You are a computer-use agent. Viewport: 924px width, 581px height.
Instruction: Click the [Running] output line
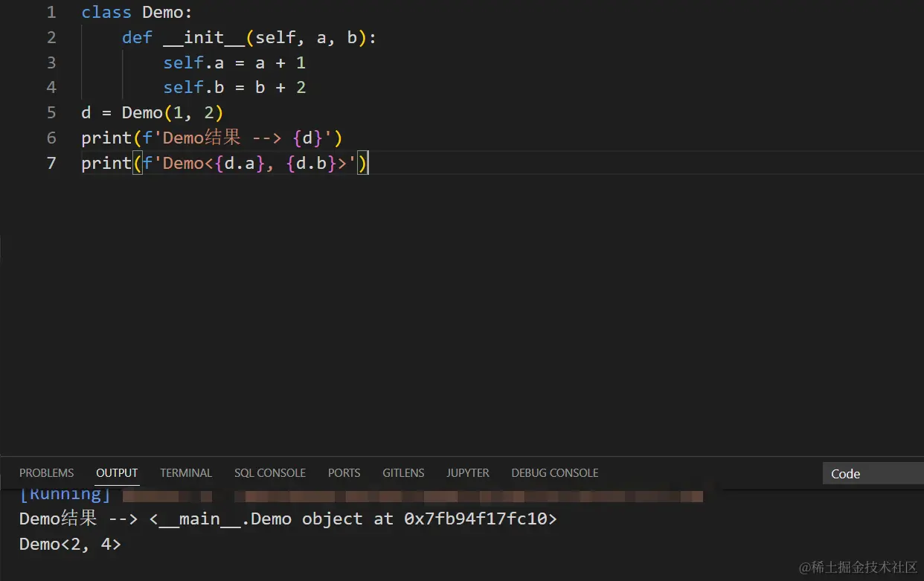point(361,495)
